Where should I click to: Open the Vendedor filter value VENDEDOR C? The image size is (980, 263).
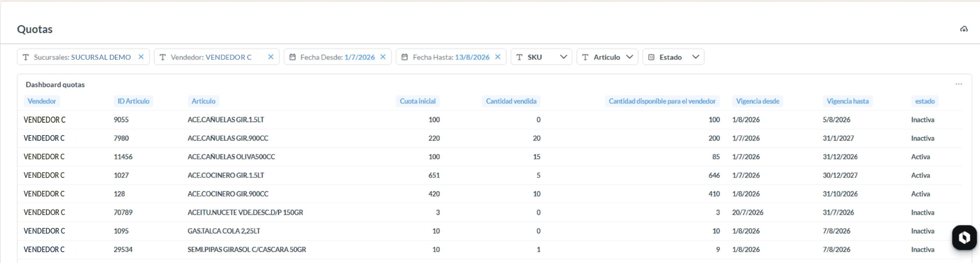(x=229, y=57)
